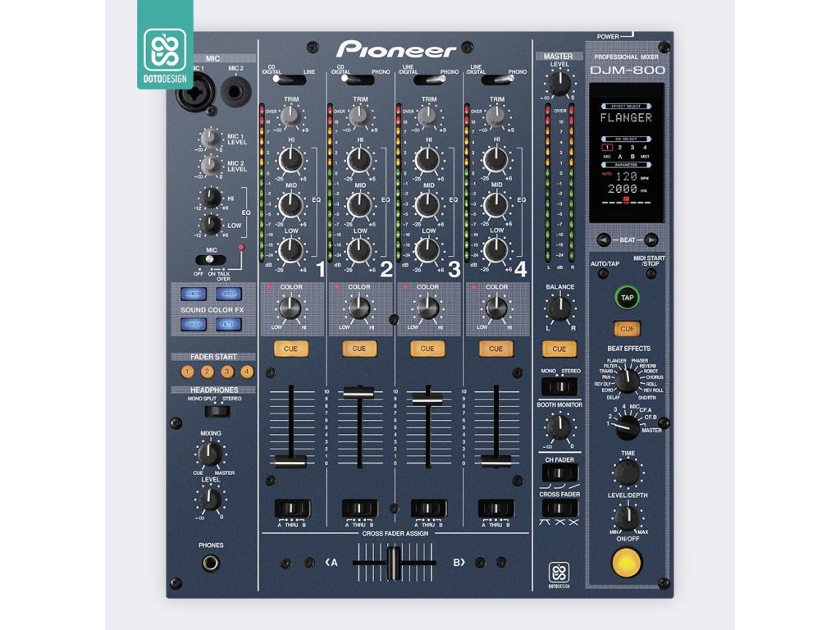Set channel 1 crossfader assign switch
Viewport: 840px width, 630px height.
point(293,508)
